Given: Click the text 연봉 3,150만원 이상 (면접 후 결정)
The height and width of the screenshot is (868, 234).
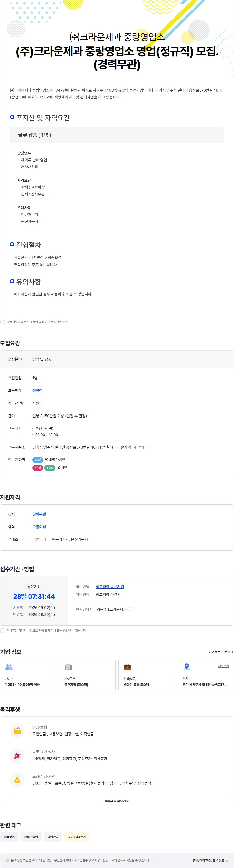Looking at the screenshot, I should click(x=59, y=416).
